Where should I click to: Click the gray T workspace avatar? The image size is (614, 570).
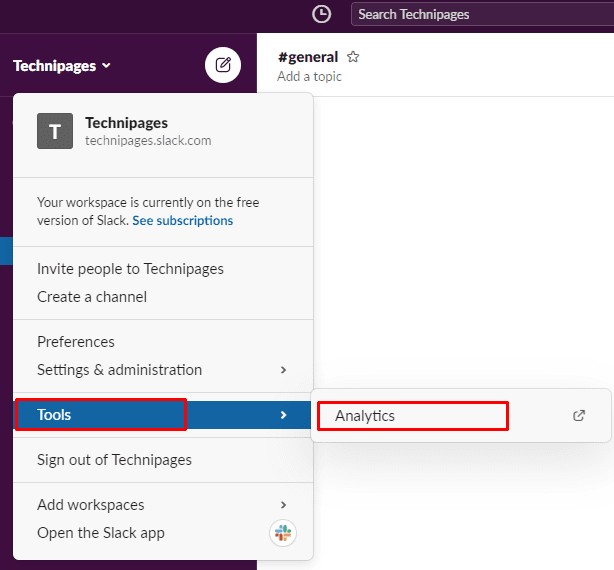coord(55,131)
